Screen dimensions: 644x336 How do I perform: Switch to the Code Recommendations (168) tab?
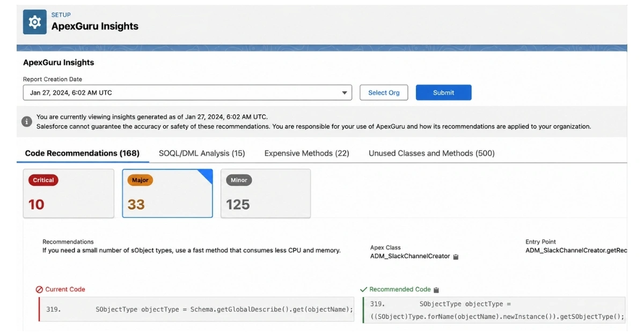[82, 153]
